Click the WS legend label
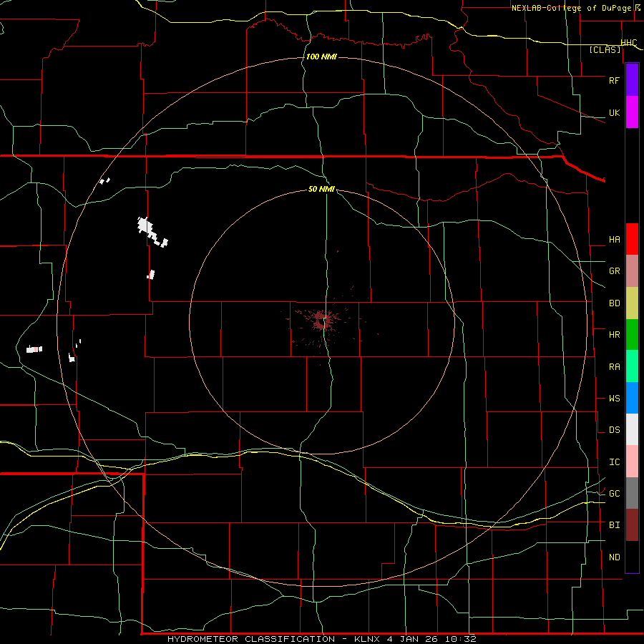This screenshot has width=644, height=644. pyautogui.click(x=614, y=399)
